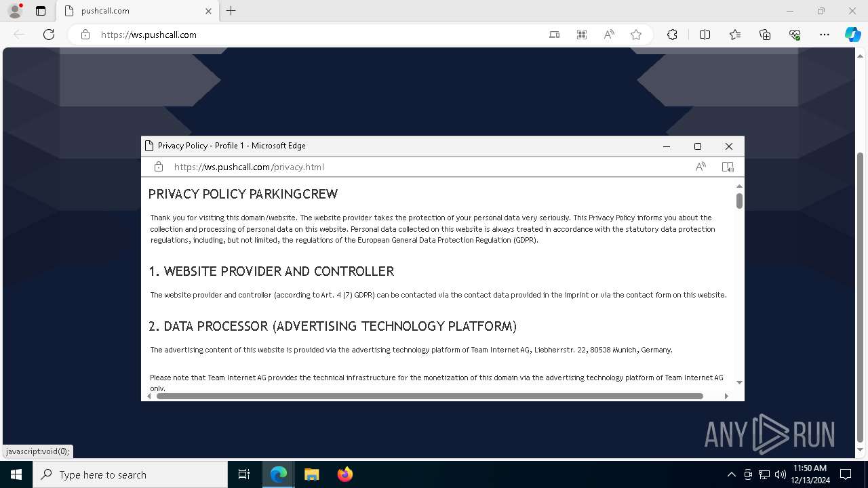Open Microsoft Edge from the taskbar
The image size is (868, 488).
pos(279,474)
